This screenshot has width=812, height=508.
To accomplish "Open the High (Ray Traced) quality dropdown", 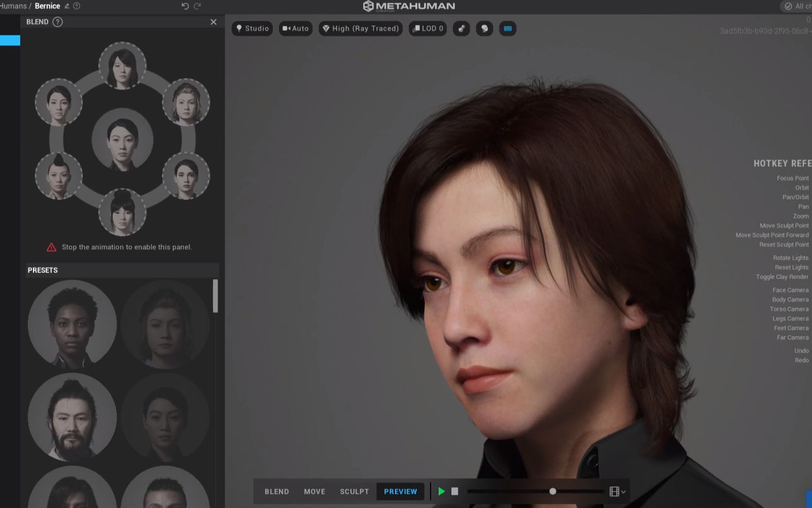I will tap(361, 28).
